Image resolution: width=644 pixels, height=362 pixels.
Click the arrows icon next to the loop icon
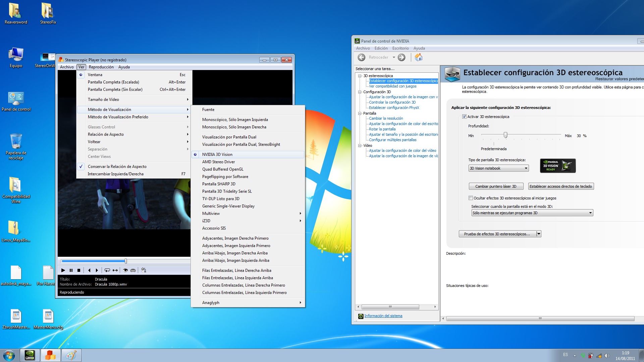click(115, 270)
